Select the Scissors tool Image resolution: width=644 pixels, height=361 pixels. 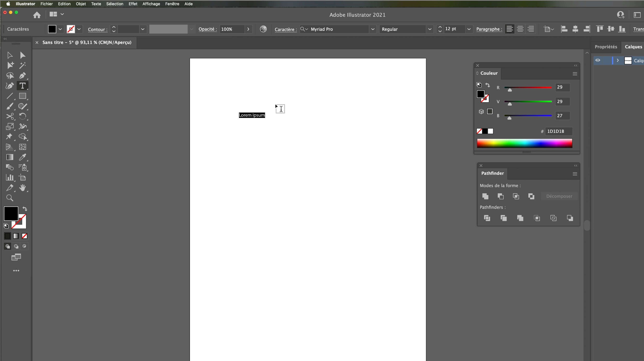(10, 116)
